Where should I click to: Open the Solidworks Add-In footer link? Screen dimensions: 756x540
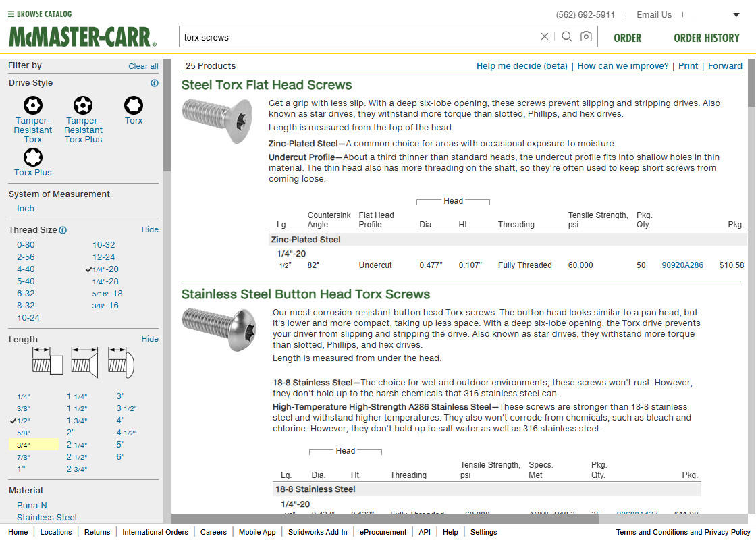(x=317, y=532)
